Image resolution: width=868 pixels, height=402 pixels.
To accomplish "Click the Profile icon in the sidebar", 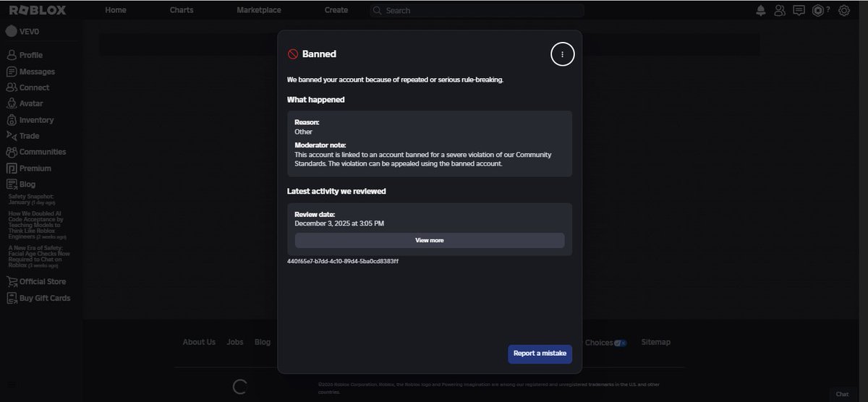I will 12,55.
